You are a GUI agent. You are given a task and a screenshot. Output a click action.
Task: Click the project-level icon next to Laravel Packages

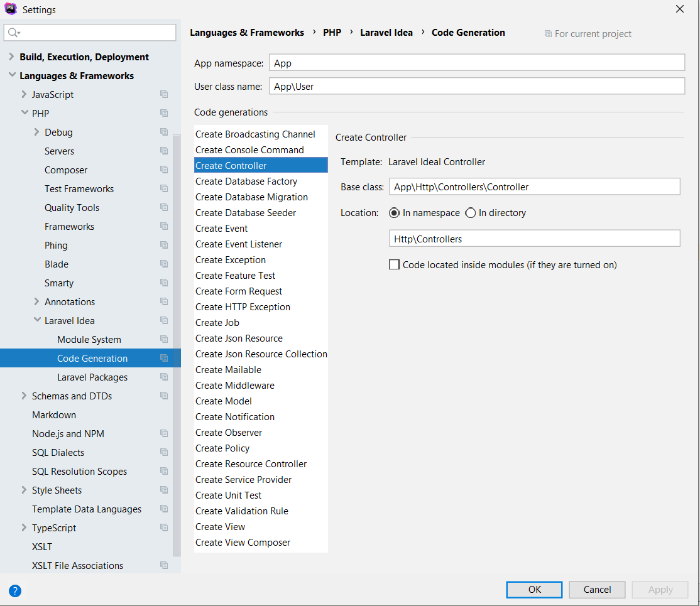(164, 377)
